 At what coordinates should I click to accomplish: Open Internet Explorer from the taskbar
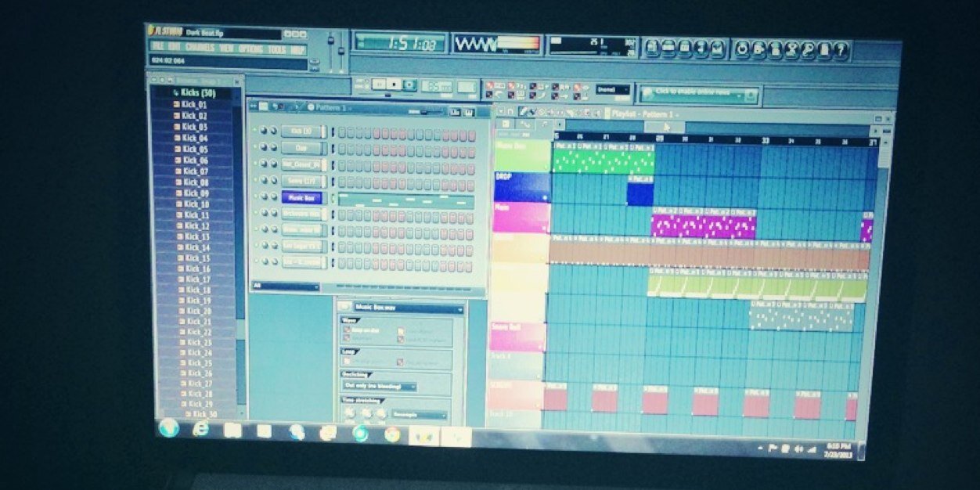201,429
